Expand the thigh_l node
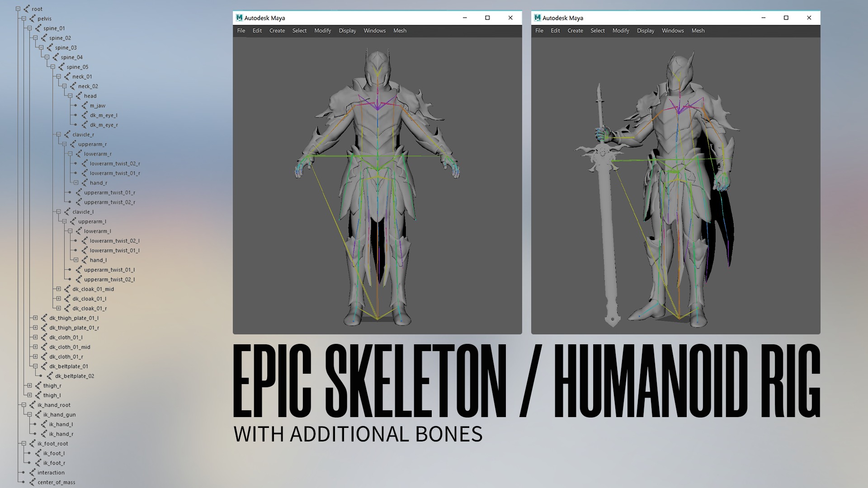 30,395
